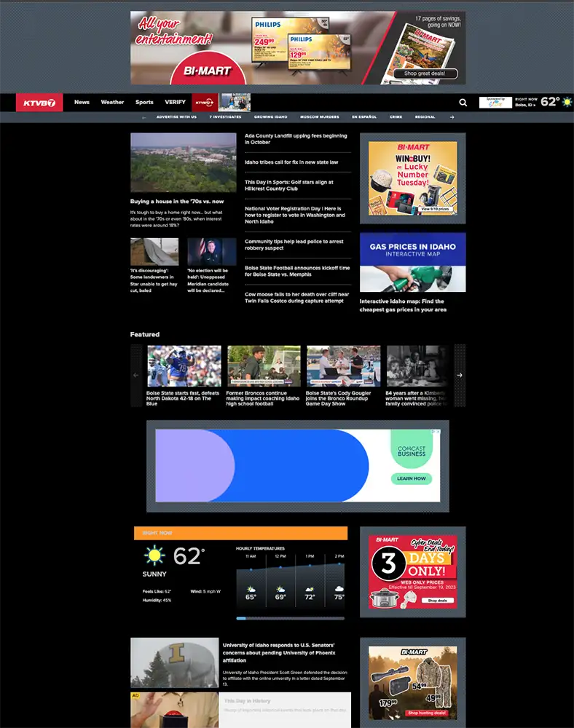This screenshot has width=574, height=728.
Task: Open the live stream thumbnail in the navbar
Action: coord(235,103)
